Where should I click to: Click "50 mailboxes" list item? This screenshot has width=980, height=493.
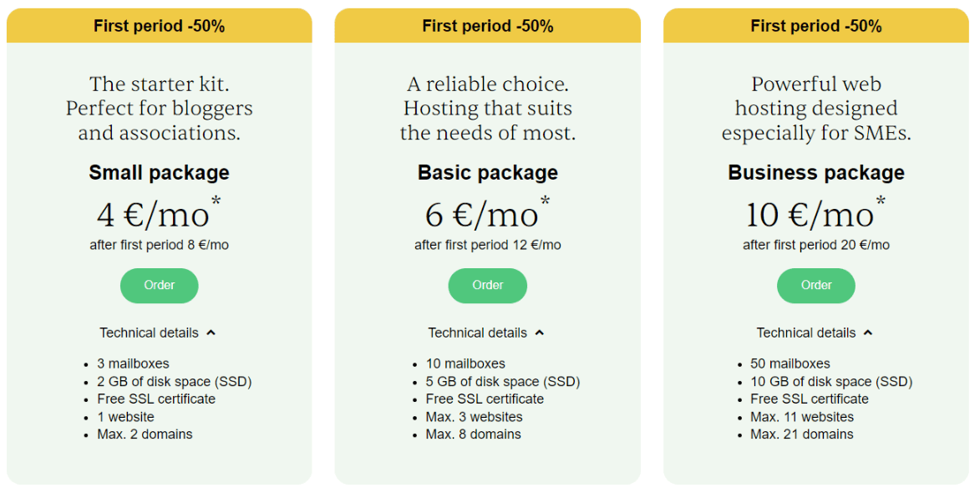(790, 363)
